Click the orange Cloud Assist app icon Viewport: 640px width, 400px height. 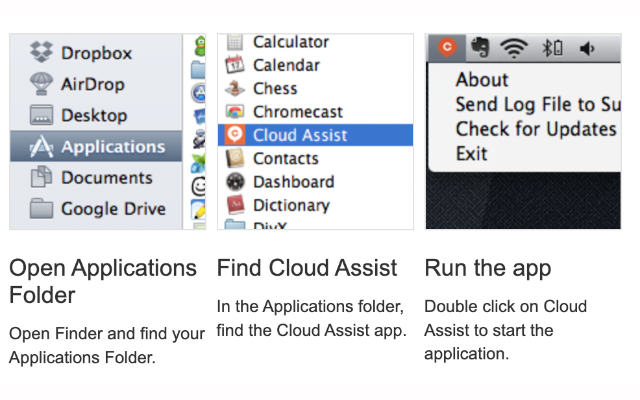pos(235,135)
